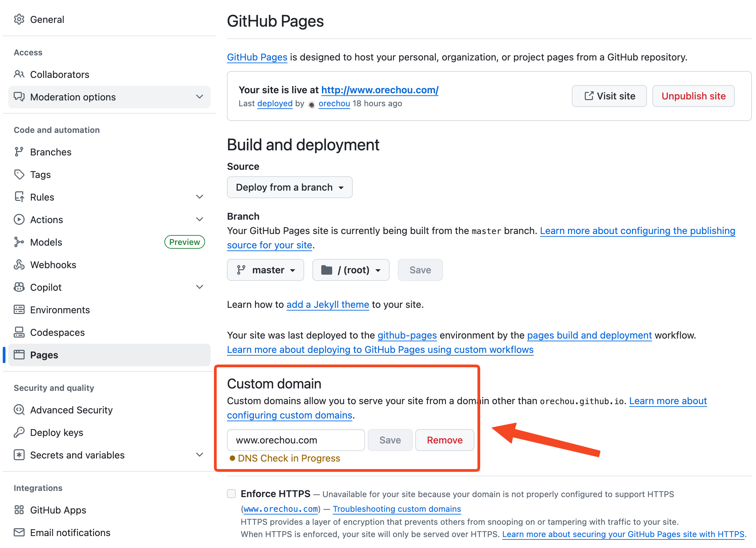Click the Rules icon in sidebar
756x548 pixels.
[x=19, y=197]
